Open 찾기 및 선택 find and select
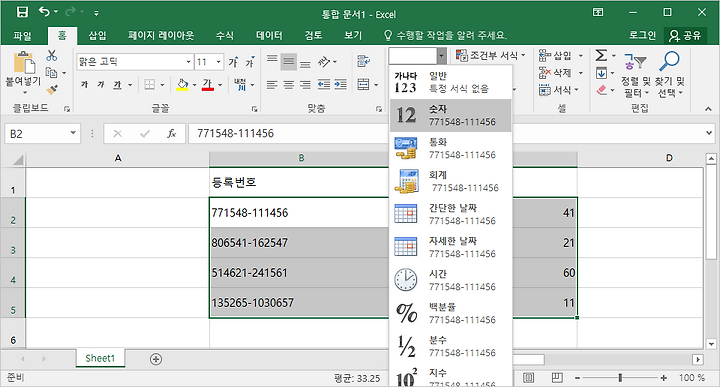 click(x=669, y=73)
